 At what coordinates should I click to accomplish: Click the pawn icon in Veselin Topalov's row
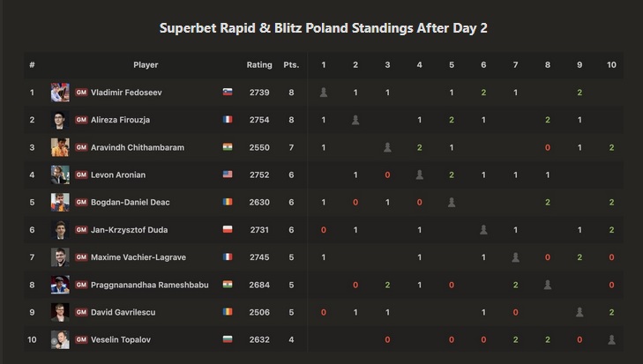coord(611,339)
